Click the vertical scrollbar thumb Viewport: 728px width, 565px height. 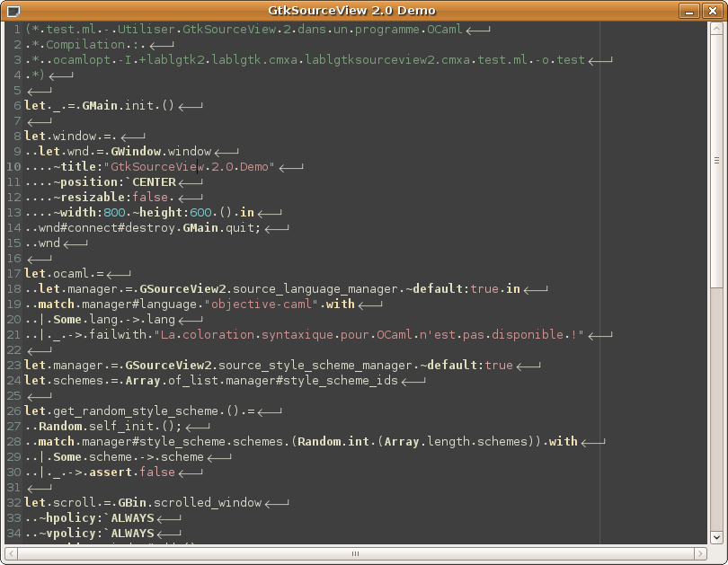coord(715,162)
